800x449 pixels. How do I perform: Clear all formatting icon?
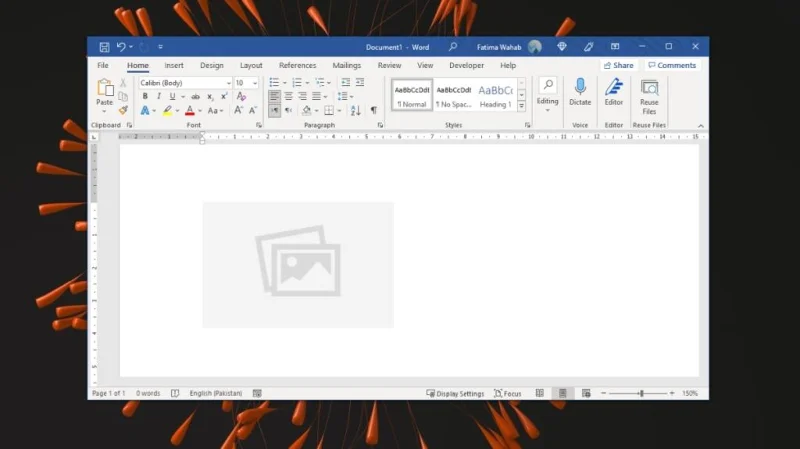coord(241,96)
